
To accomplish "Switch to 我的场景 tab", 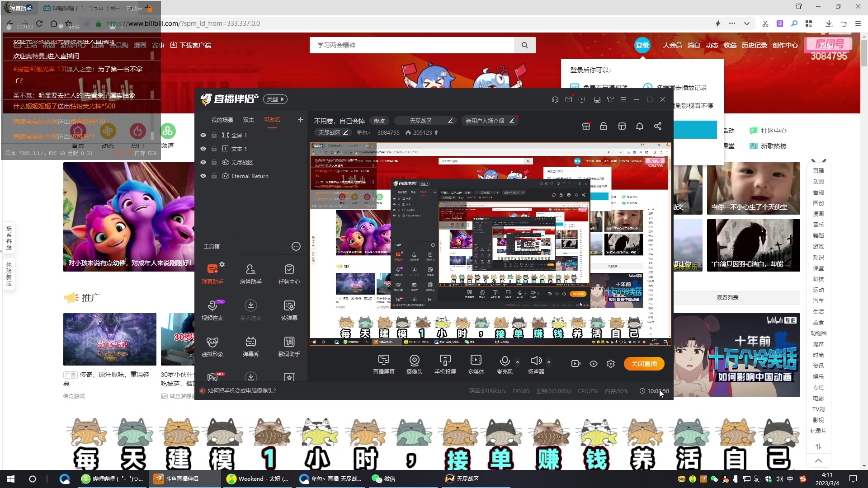I will (222, 120).
